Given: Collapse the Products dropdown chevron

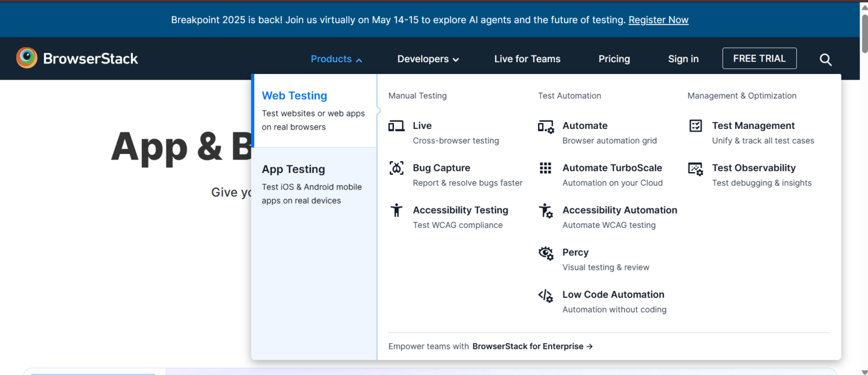Looking at the screenshot, I should pyautogui.click(x=360, y=59).
